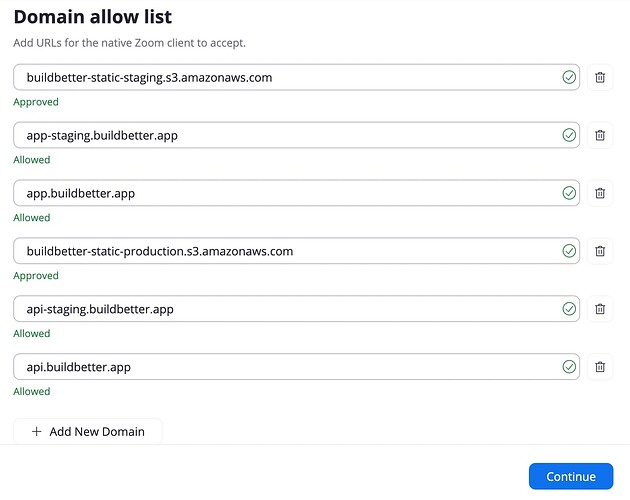Click checkmark in buildbetter-static-production field
The image size is (630, 500).
(x=569, y=251)
